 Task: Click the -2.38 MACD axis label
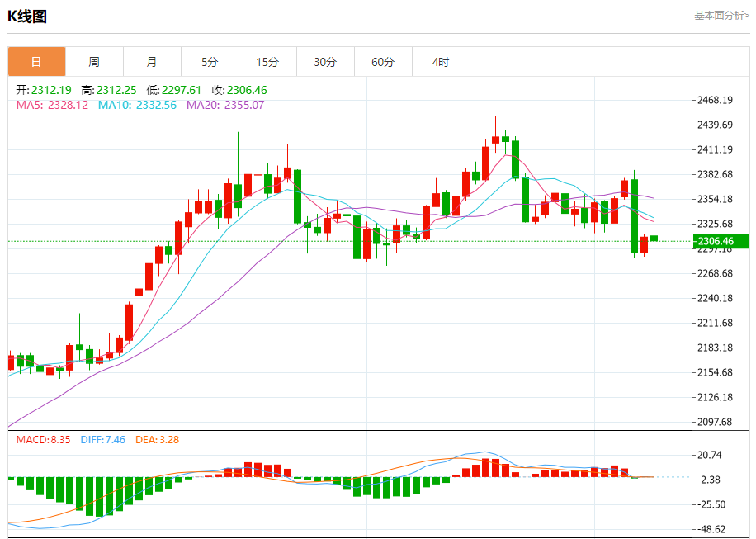click(x=708, y=480)
